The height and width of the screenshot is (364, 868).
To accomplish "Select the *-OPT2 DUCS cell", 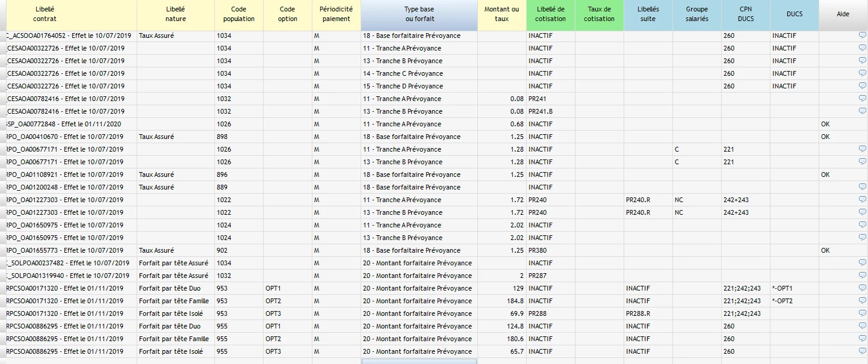I will coord(795,301).
